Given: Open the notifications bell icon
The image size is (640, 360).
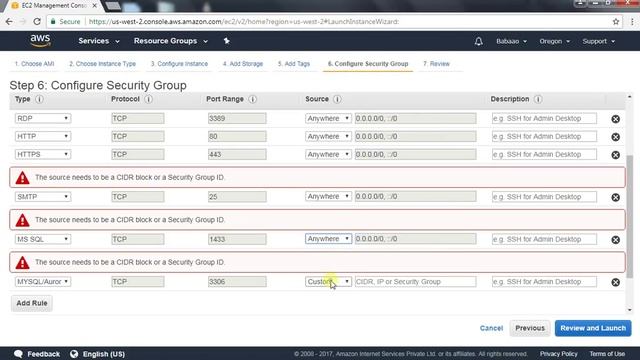Looking at the screenshot, I should [x=478, y=41].
